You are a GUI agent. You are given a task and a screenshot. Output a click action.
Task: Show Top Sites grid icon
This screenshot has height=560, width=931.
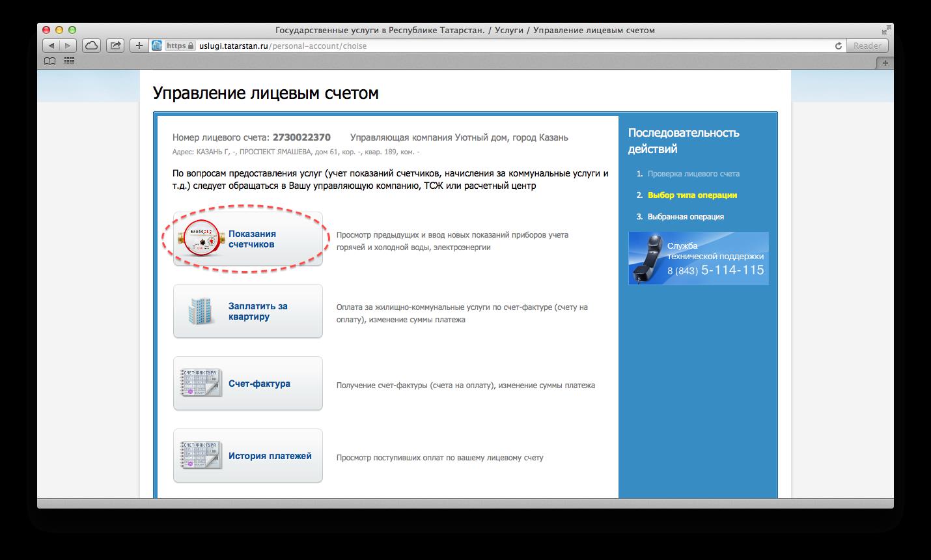point(69,61)
